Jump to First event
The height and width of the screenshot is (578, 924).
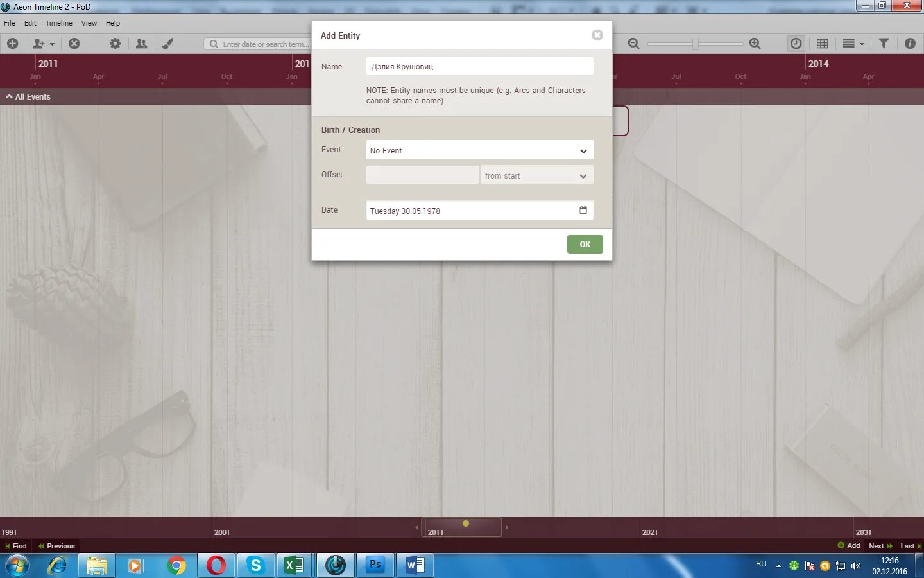click(x=16, y=546)
